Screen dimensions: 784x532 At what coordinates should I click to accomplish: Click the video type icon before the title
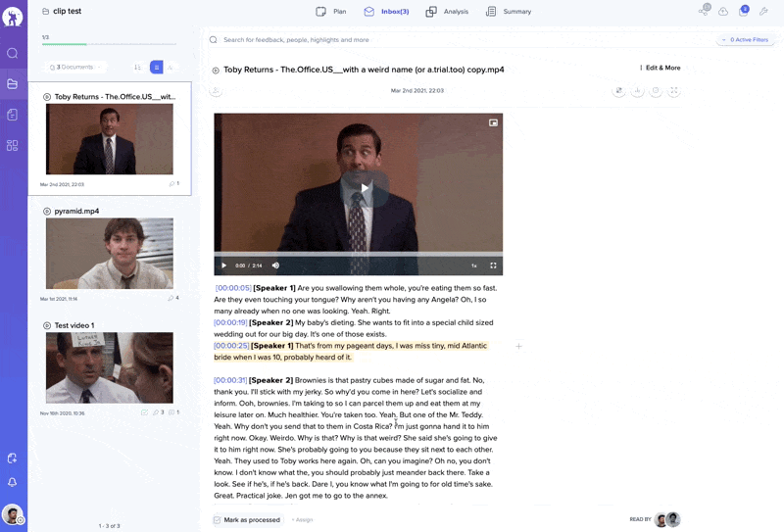(x=216, y=71)
